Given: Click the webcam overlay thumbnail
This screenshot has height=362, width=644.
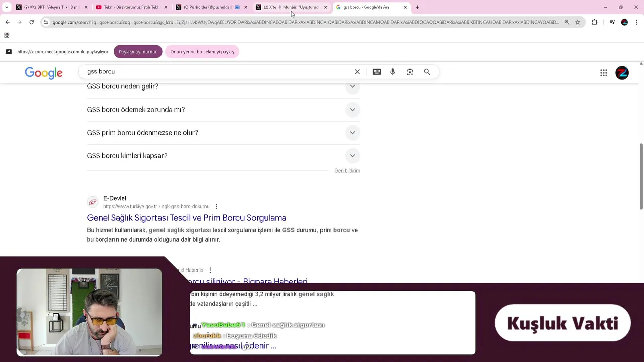Looking at the screenshot, I should coord(89,312).
